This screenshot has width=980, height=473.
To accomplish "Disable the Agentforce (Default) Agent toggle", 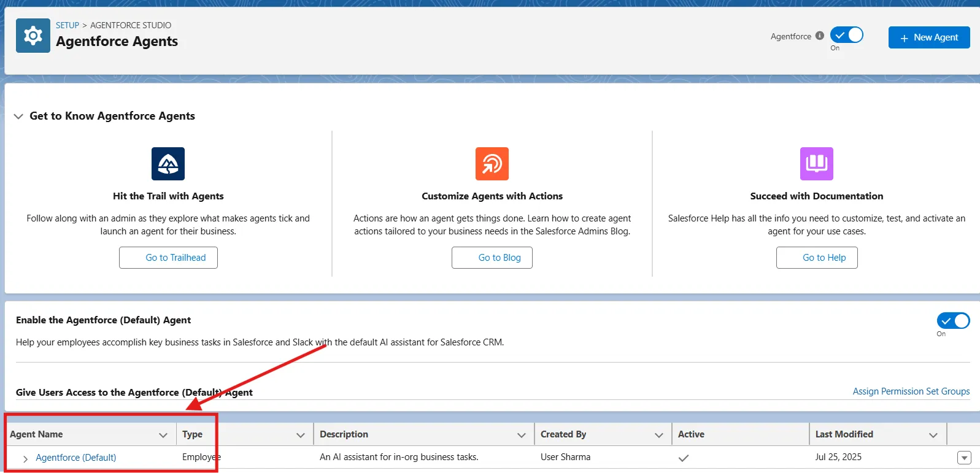I will (x=952, y=321).
